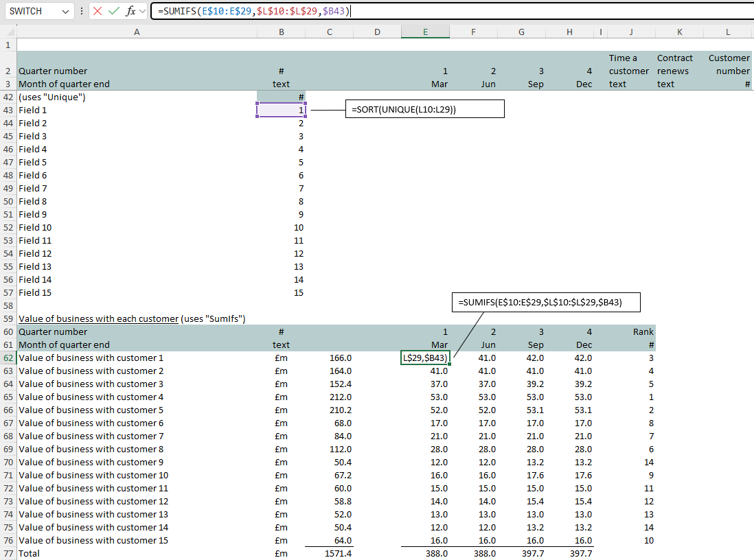Click the Cancel formula entry X icon
The width and height of the screenshot is (754, 560).
[x=98, y=11]
